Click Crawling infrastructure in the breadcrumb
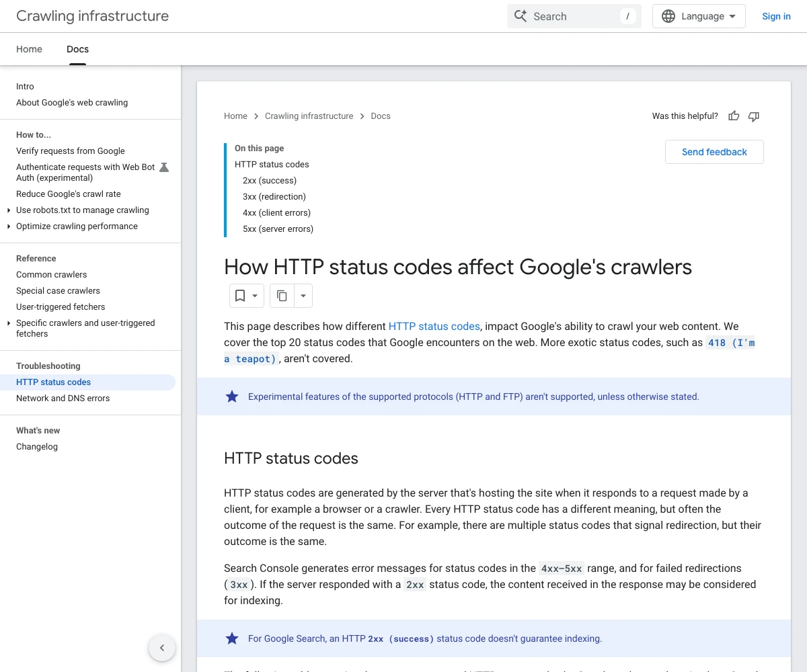 309,116
